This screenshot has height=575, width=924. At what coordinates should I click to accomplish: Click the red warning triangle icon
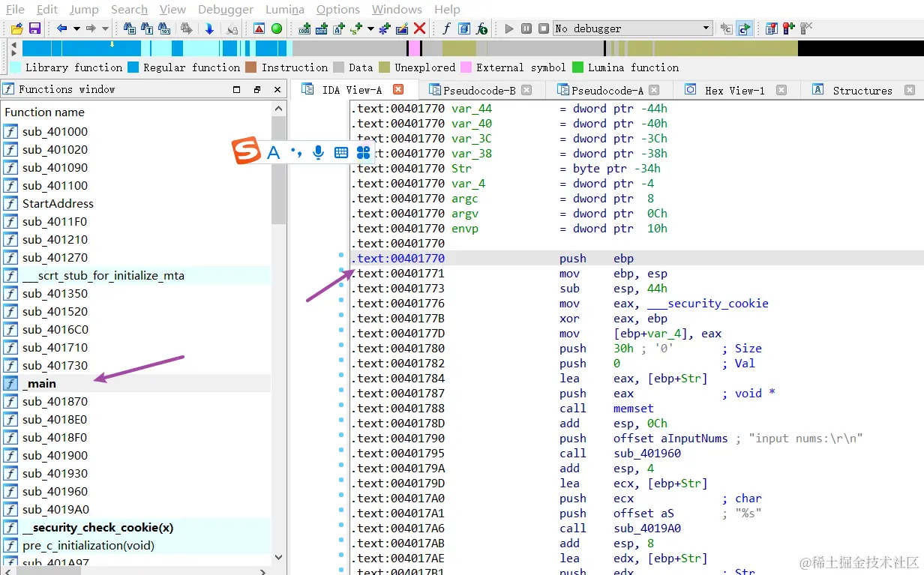[x=259, y=28]
